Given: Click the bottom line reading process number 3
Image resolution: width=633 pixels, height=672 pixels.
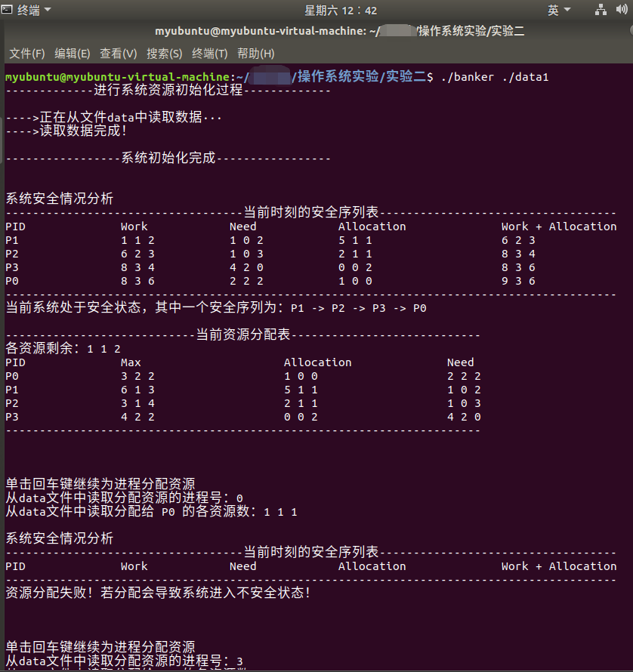Looking at the screenshot, I should click(125, 661).
